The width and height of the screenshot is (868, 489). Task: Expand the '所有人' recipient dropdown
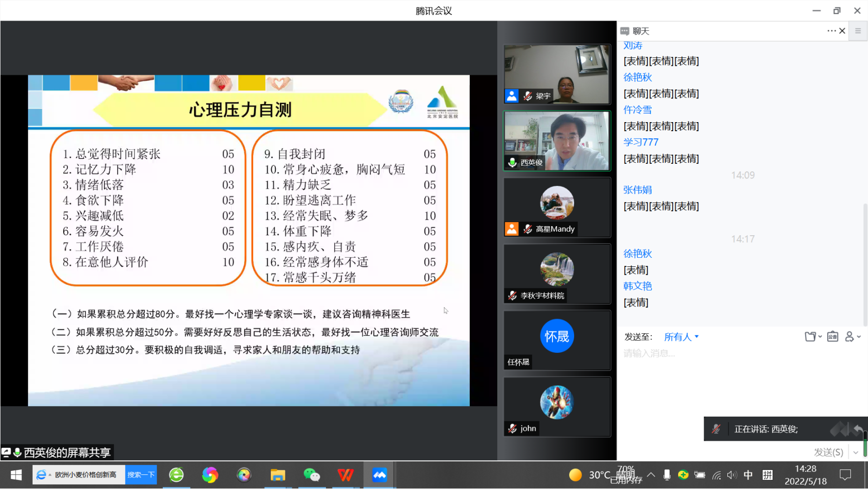point(681,337)
